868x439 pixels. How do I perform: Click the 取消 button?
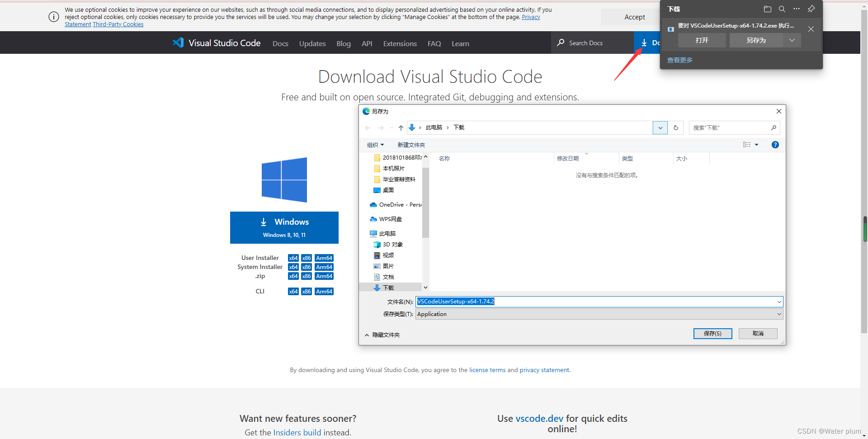[x=758, y=334]
